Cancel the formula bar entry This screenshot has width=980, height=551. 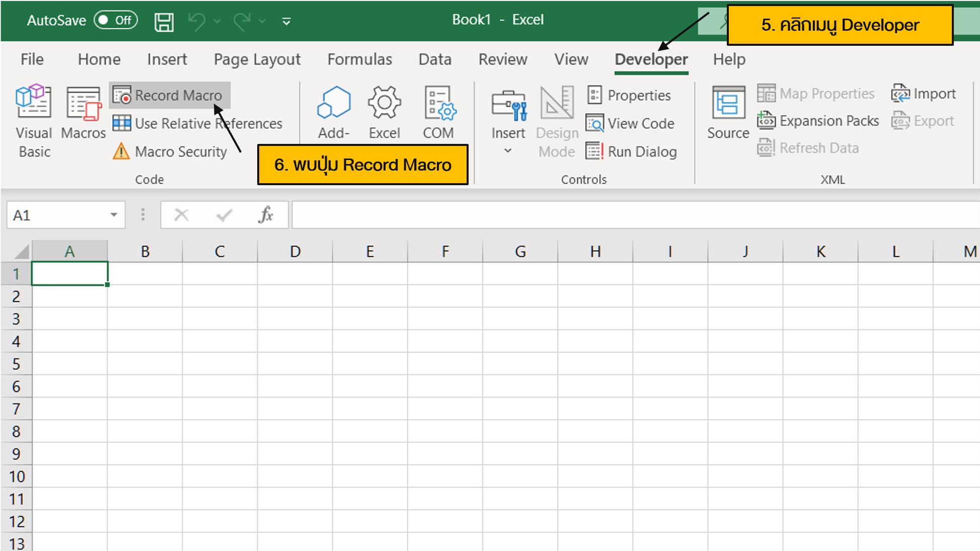pos(181,215)
